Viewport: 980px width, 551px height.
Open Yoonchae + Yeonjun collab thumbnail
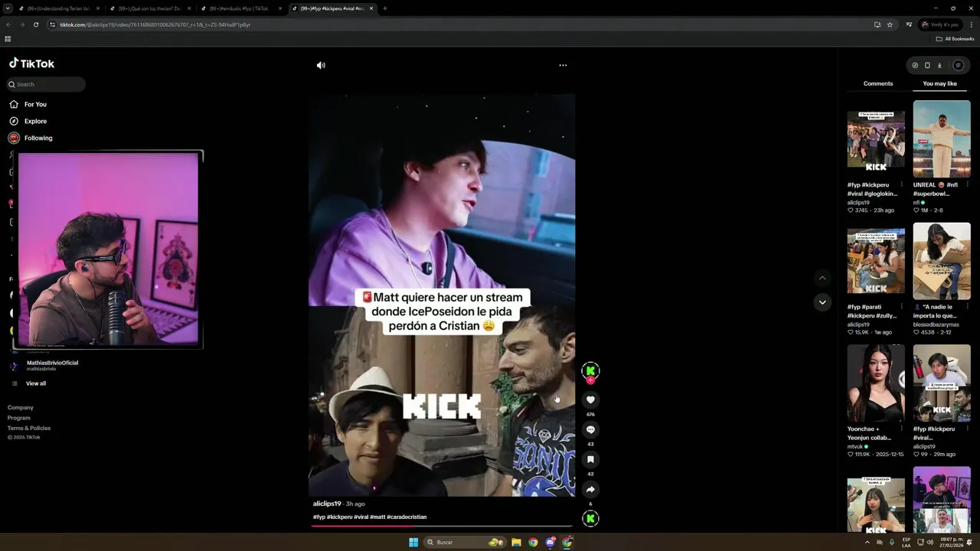pyautogui.click(x=876, y=383)
